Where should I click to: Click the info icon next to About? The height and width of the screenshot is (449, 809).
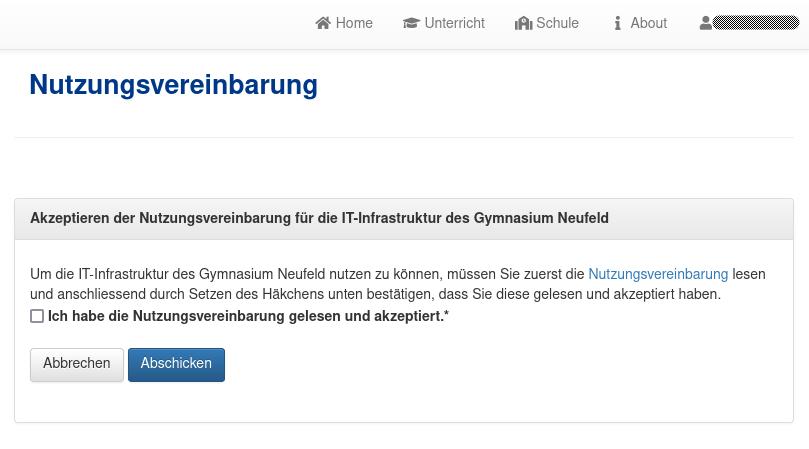pyautogui.click(x=617, y=23)
